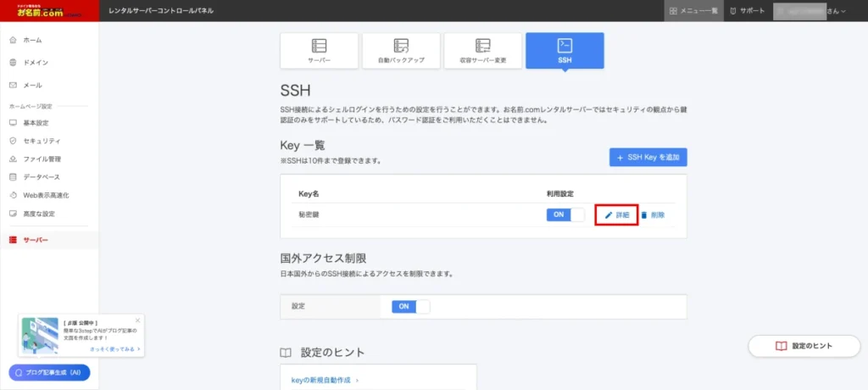Open the メニュー一覧 menu
The height and width of the screenshot is (390, 868).
(693, 12)
